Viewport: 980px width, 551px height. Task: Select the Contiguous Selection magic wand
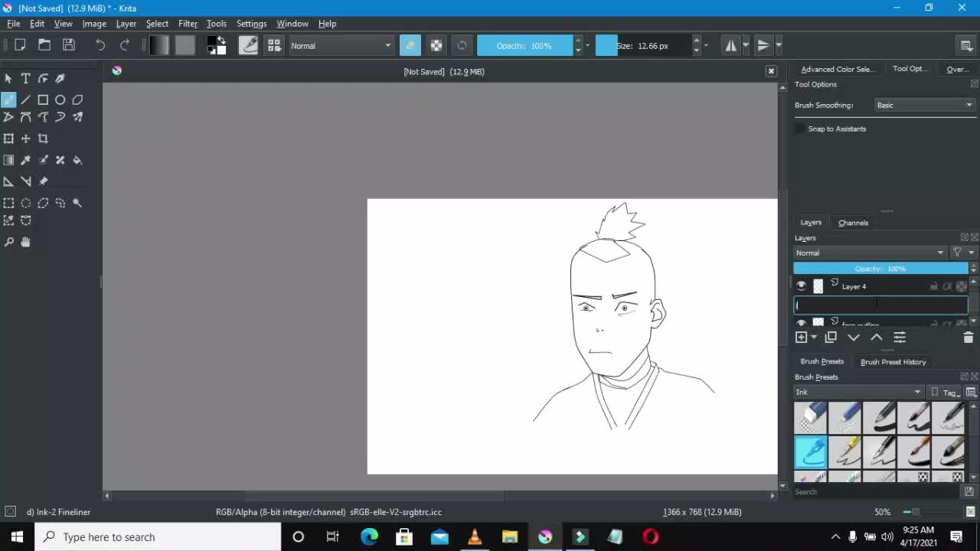[x=77, y=203]
